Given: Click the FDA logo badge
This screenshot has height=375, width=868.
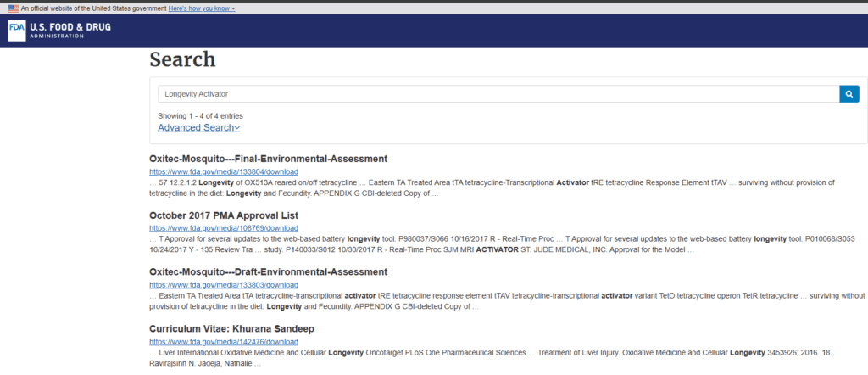Looking at the screenshot, I should [x=17, y=31].
